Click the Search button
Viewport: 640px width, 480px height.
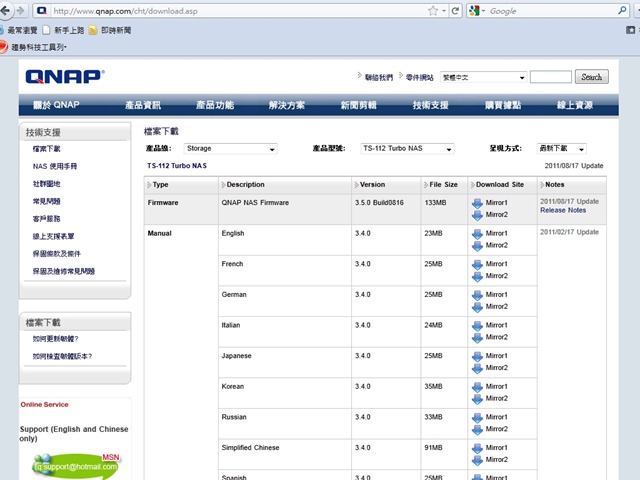[x=592, y=77]
